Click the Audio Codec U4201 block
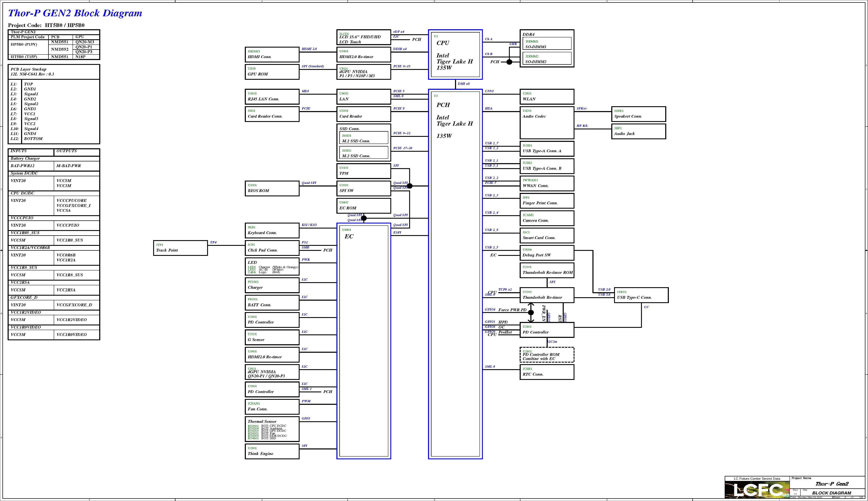 [547, 123]
